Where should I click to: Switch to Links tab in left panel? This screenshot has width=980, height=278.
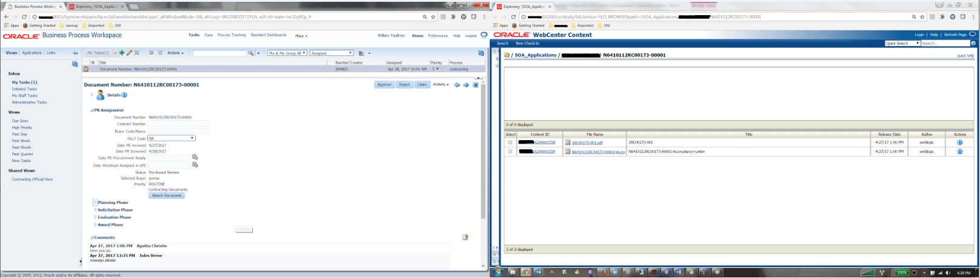point(51,53)
